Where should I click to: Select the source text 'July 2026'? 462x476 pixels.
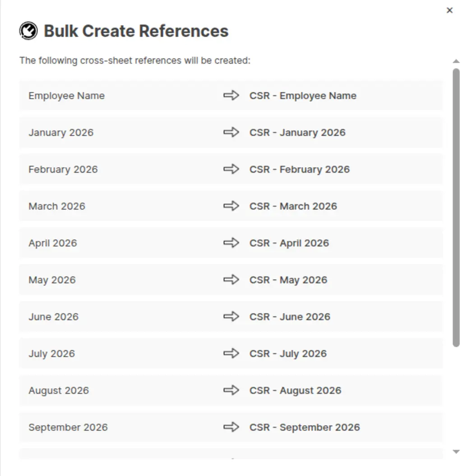(52, 354)
